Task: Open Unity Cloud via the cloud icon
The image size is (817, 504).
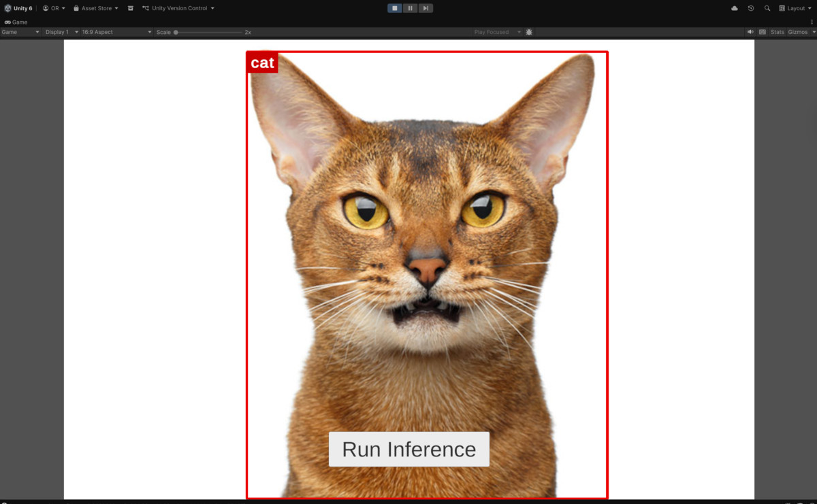Action: (x=735, y=8)
